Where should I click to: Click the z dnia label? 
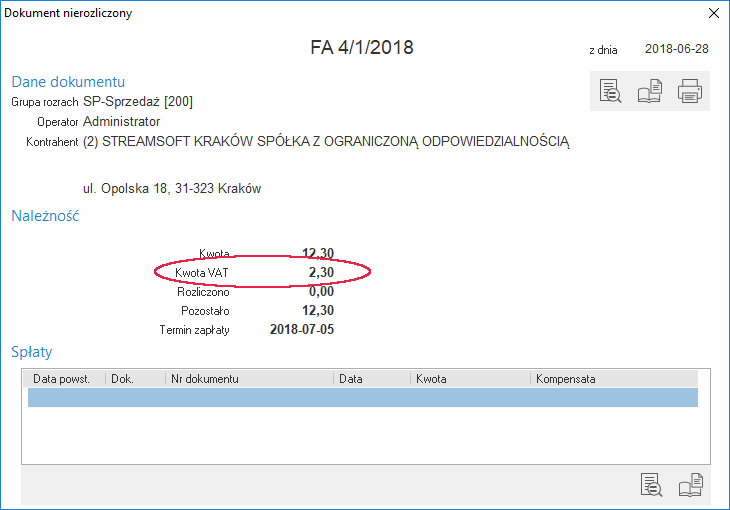point(603,50)
